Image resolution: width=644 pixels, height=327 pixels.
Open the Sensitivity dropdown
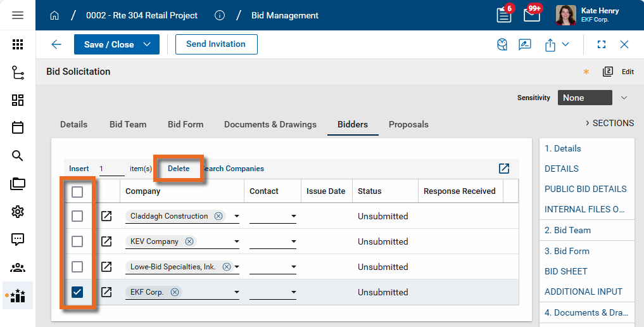tap(624, 98)
